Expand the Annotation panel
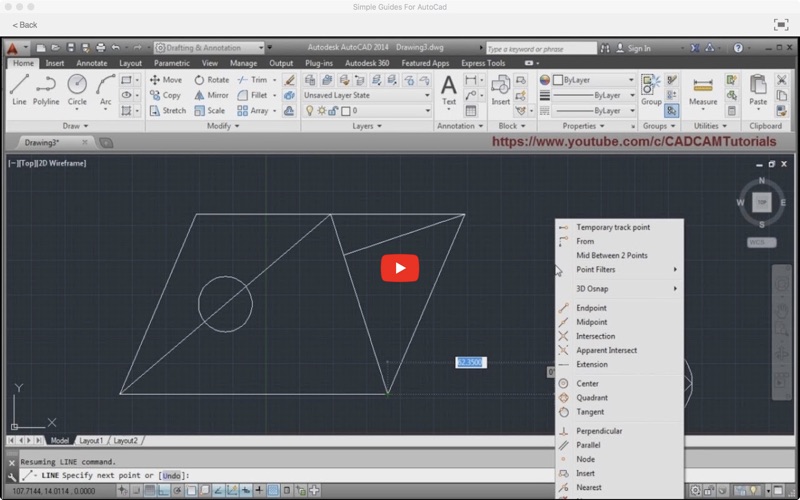Screen dimensions: 800x500 (x=460, y=126)
